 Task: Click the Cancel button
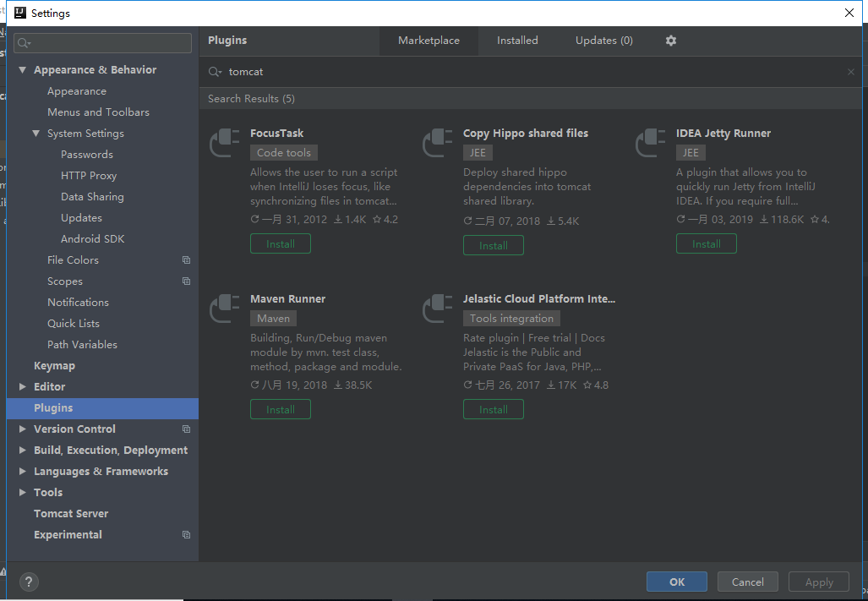(x=747, y=582)
